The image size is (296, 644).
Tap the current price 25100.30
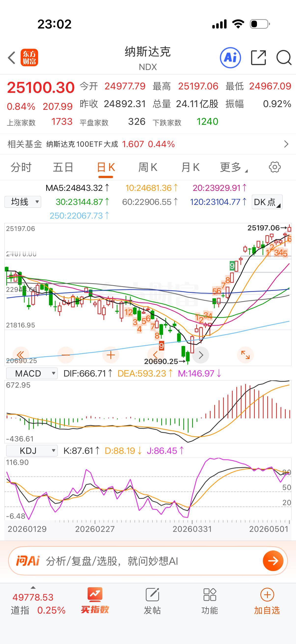click(41, 88)
